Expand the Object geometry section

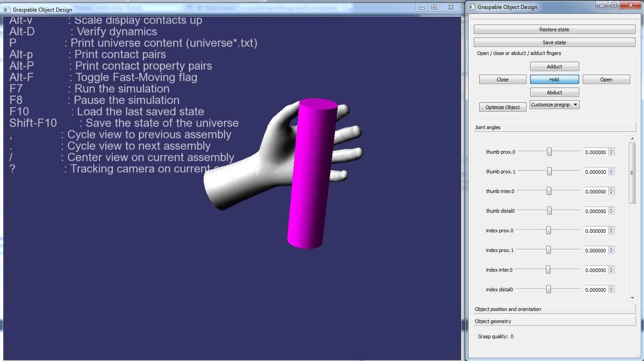coord(554,321)
